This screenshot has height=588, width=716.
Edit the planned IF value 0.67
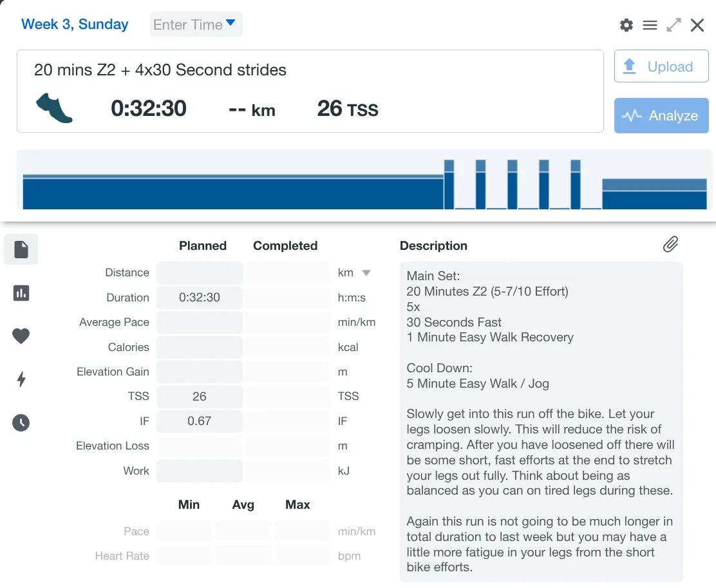200,421
